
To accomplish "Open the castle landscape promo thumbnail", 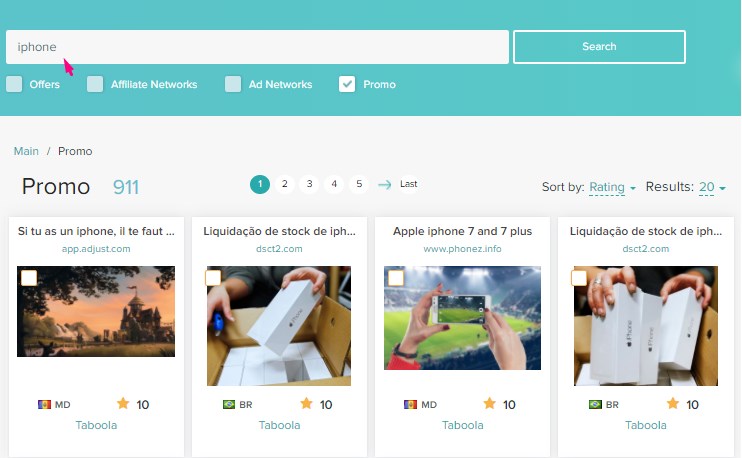I will 96,311.
